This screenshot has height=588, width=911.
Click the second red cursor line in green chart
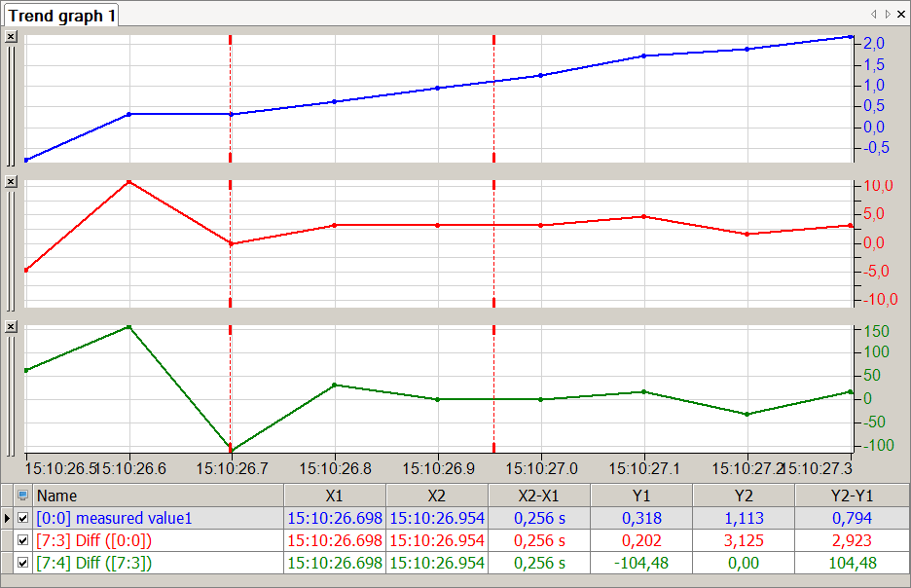(x=493, y=388)
